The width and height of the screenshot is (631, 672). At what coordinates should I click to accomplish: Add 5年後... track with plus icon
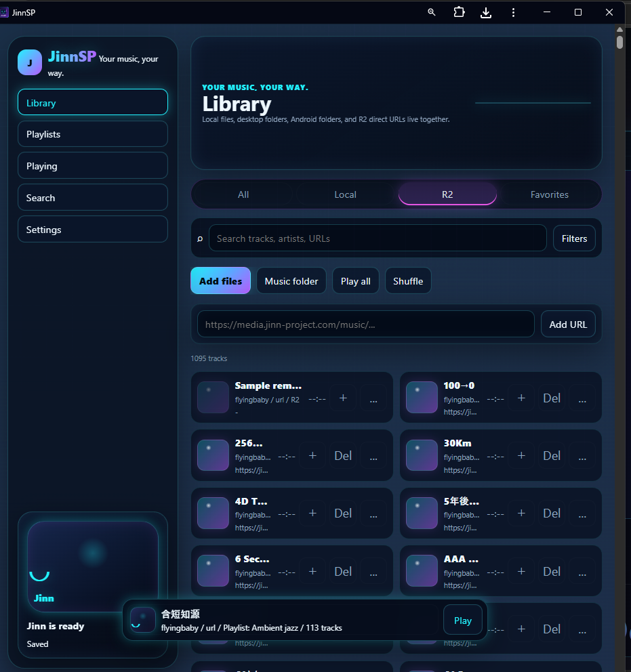[521, 513]
